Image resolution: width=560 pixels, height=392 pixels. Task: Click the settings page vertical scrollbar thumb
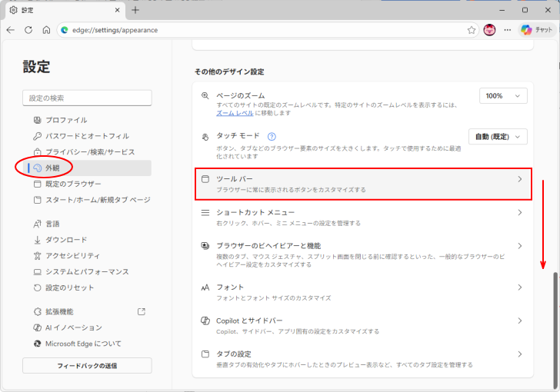pos(555,331)
